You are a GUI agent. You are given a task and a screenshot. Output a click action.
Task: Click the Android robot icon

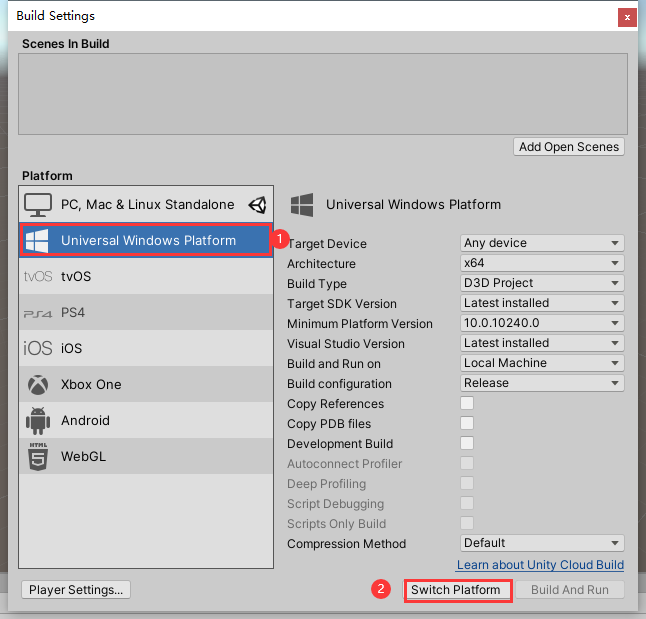coord(38,421)
